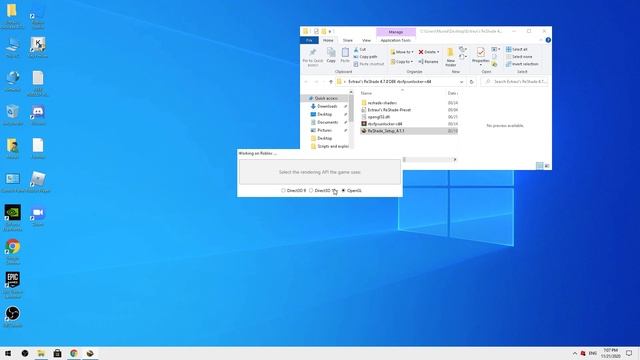Open Scripts and exploits folder in navigation pane

[329, 146]
